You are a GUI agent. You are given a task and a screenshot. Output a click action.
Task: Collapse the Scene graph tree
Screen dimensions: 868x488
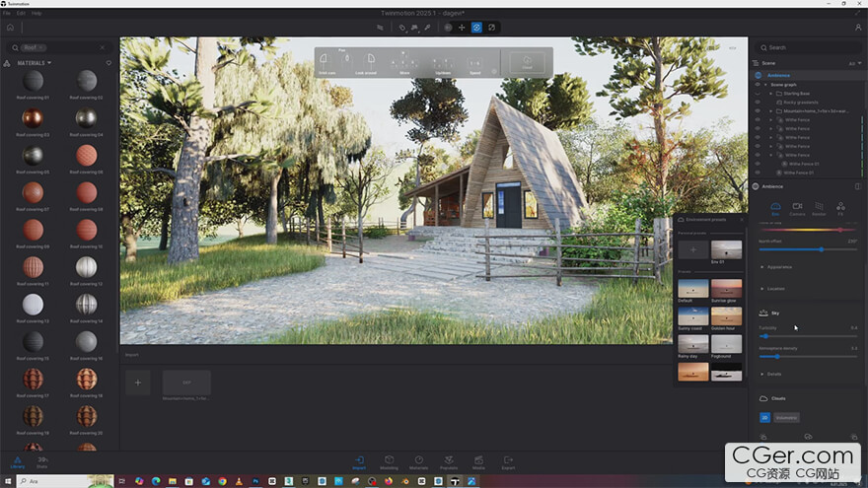765,85
